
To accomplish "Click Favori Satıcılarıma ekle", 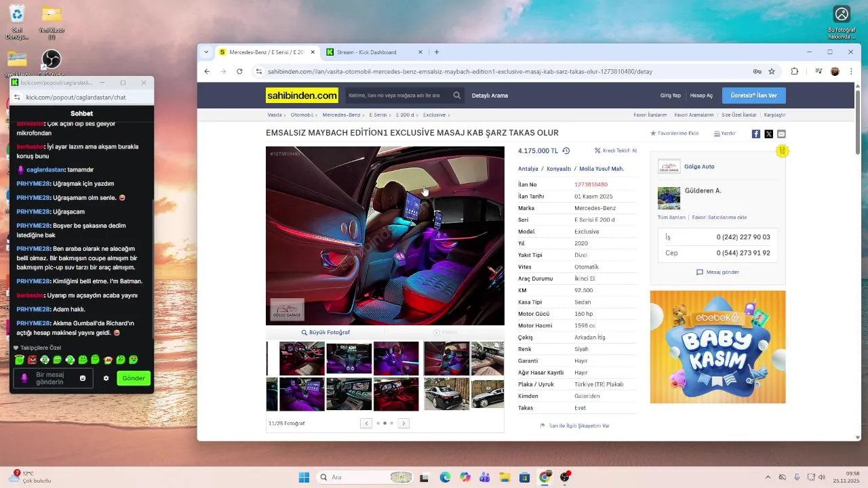I will click(719, 218).
